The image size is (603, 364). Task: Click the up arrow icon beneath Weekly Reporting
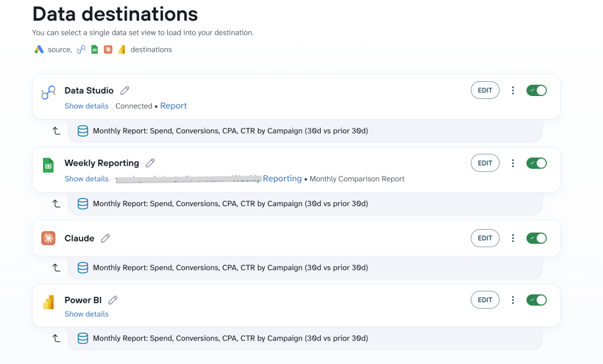(56, 204)
